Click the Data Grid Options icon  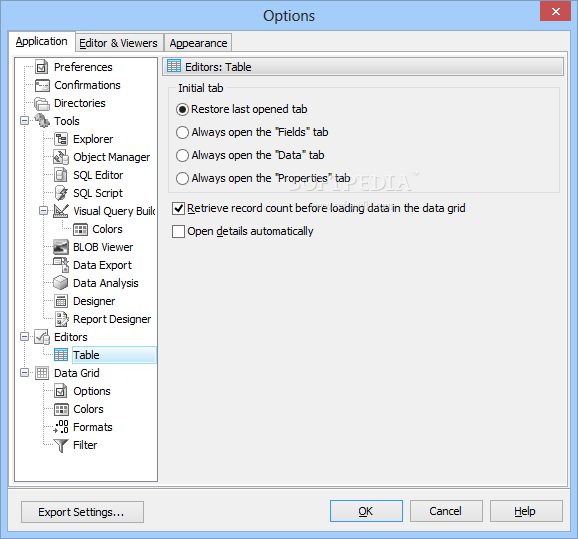[x=61, y=391]
